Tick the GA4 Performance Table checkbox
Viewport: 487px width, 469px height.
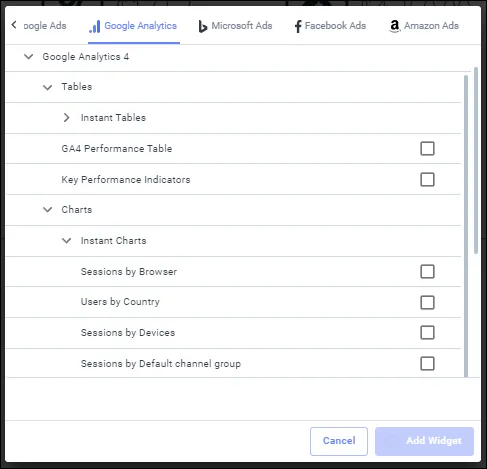tap(427, 149)
